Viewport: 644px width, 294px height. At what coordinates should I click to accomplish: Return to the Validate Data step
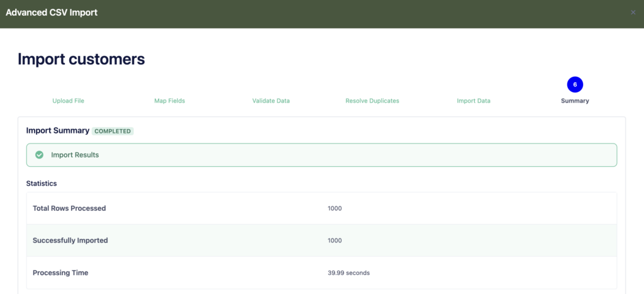tap(270, 101)
